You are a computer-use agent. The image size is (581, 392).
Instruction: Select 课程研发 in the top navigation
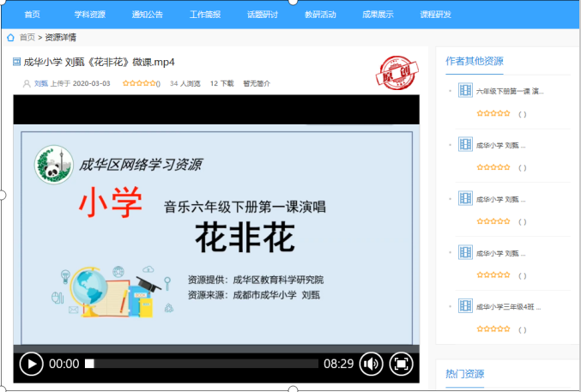(435, 15)
